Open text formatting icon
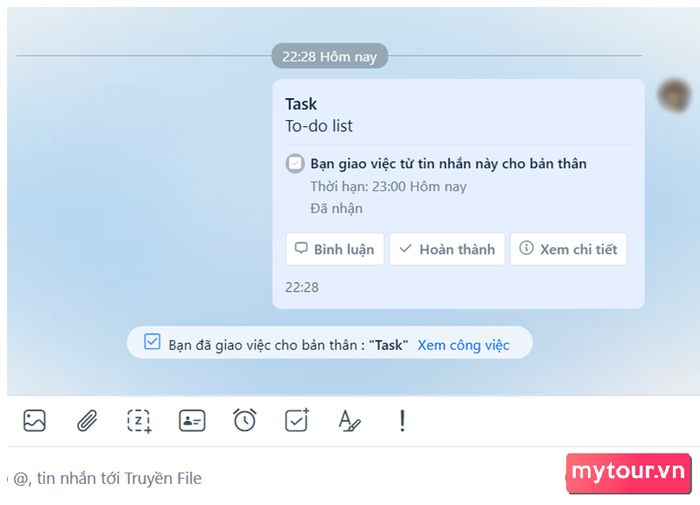 coord(349,421)
